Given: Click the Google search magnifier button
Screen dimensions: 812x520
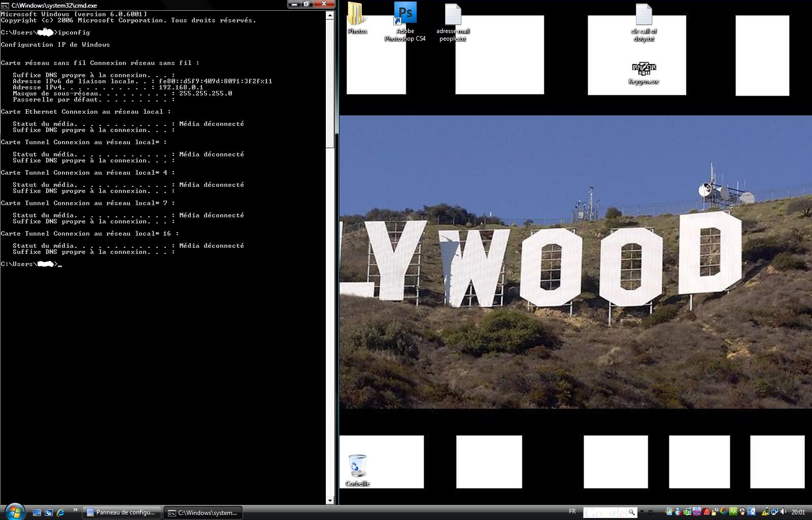Looking at the screenshot, I should pyautogui.click(x=631, y=512).
